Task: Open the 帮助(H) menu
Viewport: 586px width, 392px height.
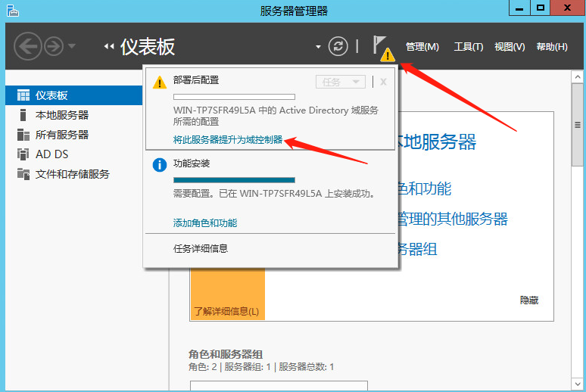Action: click(552, 47)
